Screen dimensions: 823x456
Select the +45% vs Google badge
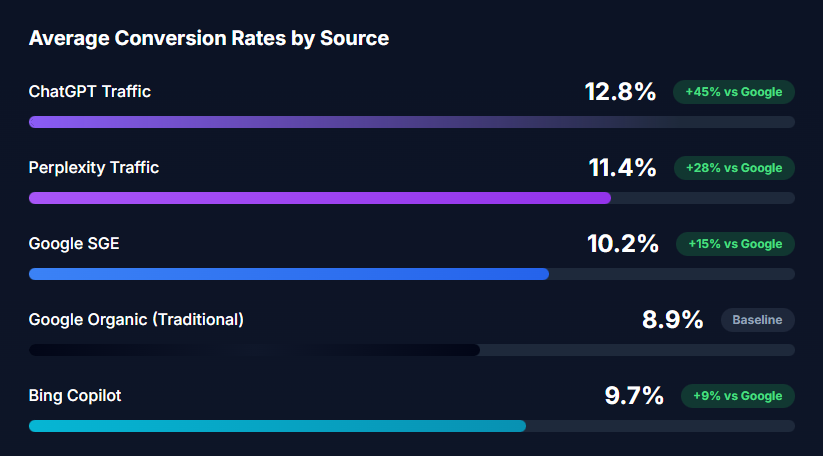click(734, 92)
